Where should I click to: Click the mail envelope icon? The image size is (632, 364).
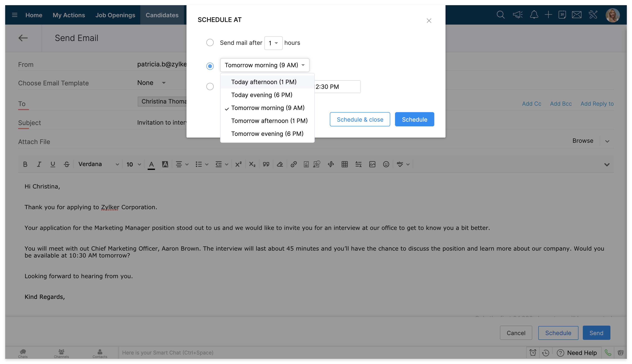[577, 15]
